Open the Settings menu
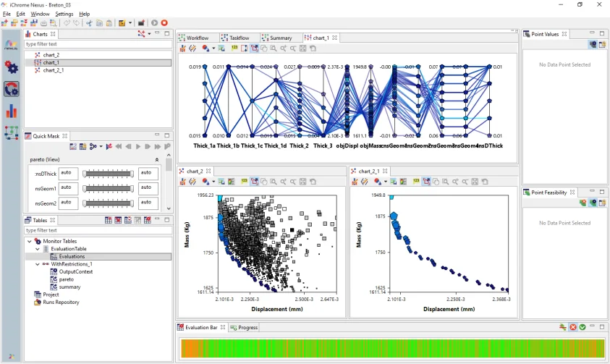Viewport: 610px width, 364px height. [64, 14]
